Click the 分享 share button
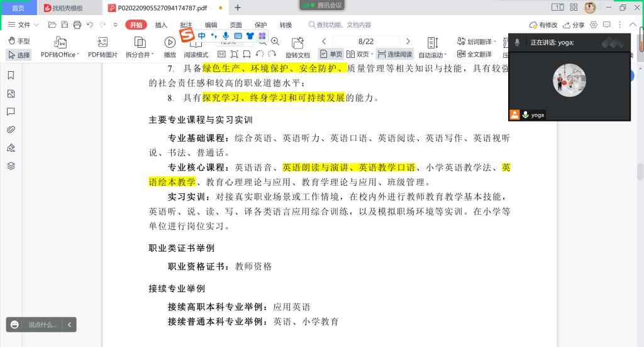The width and height of the screenshot is (644, 347). [x=574, y=25]
